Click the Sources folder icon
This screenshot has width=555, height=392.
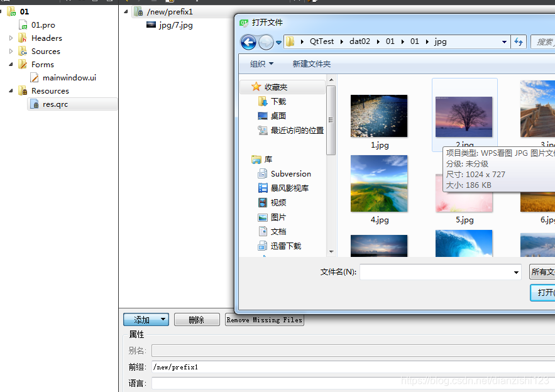[22, 52]
